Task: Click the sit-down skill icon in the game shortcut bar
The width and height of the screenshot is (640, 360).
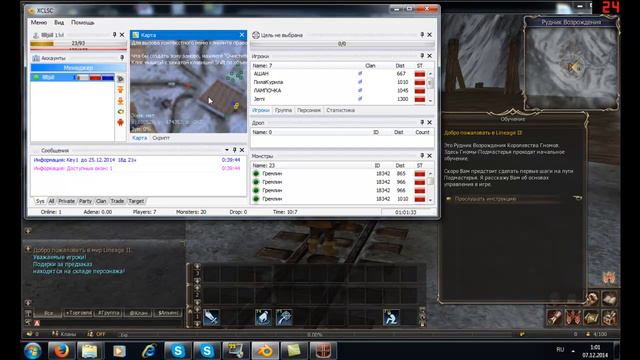Action: 391,317
